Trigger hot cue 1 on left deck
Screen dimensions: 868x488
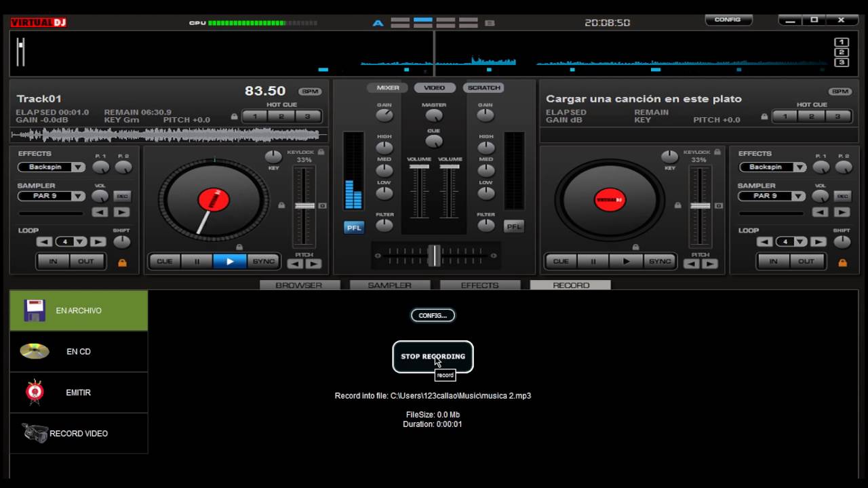pyautogui.click(x=255, y=117)
